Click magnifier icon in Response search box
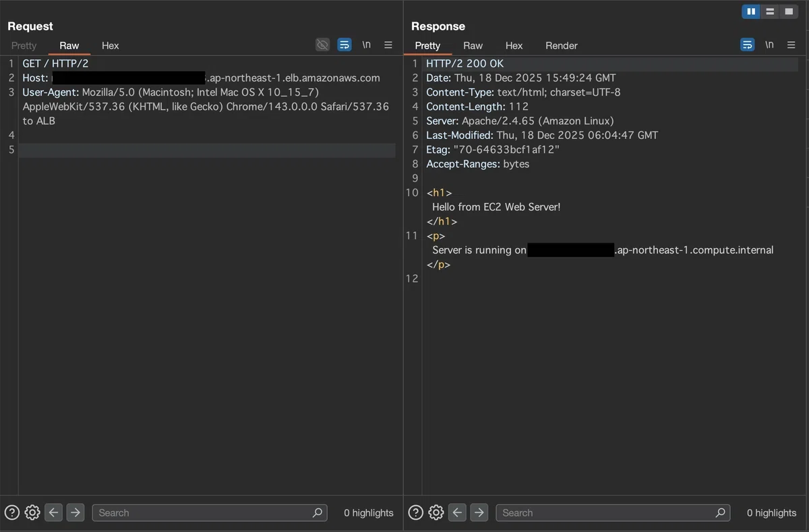The image size is (809, 532). (x=721, y=512)
